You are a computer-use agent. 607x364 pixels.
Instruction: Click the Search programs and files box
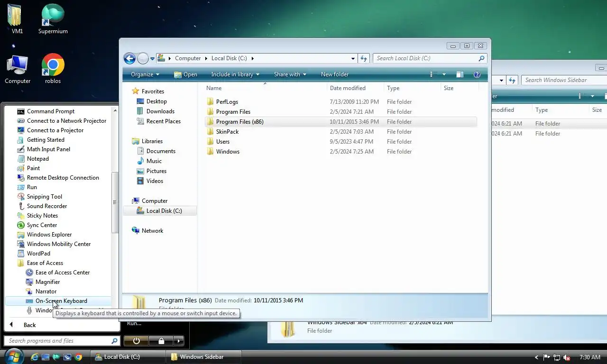click(62, 341)
